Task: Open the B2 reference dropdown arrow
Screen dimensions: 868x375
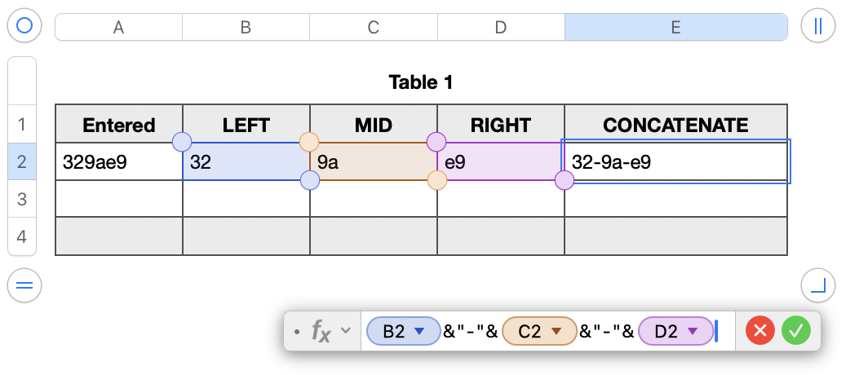Action: click(419, 331)
